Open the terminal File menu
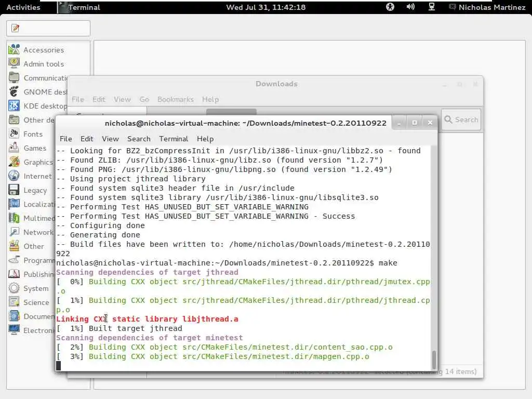This screenshot has height=399, width=532. coord(66,139)
